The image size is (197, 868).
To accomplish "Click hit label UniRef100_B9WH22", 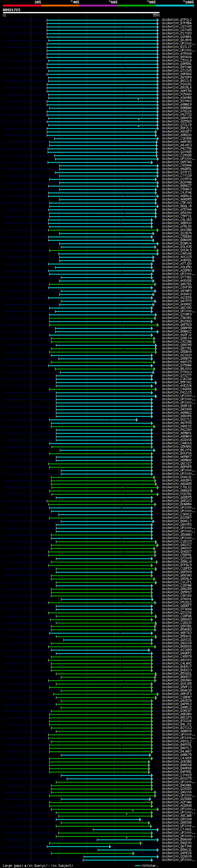I will click(x=177, y=332).
